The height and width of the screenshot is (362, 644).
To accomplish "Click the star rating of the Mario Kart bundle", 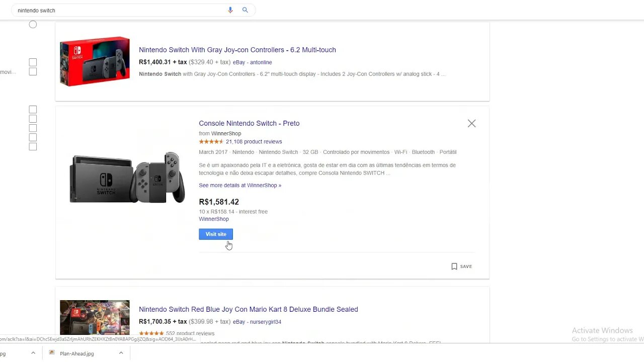I will (x=151, y=333).
